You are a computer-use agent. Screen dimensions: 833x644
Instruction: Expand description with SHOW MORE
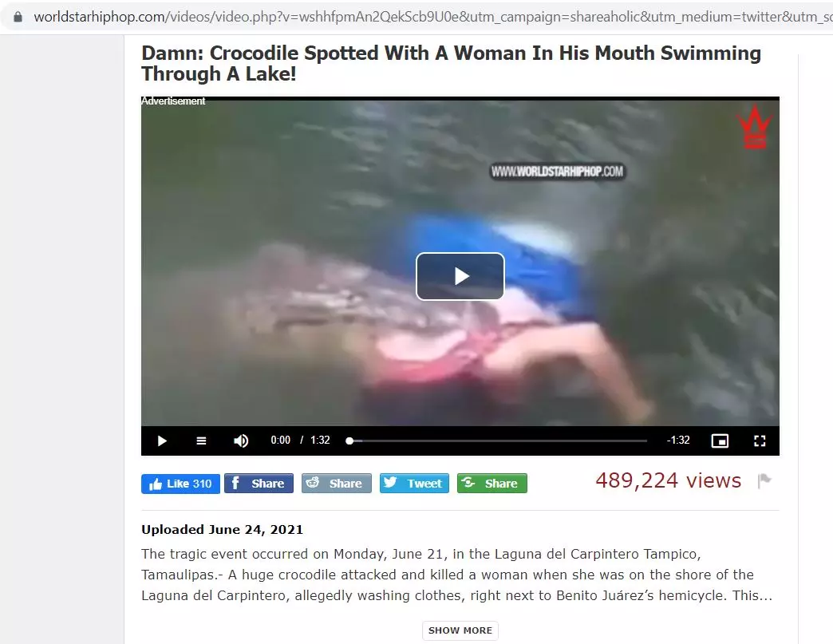(460, 630)
